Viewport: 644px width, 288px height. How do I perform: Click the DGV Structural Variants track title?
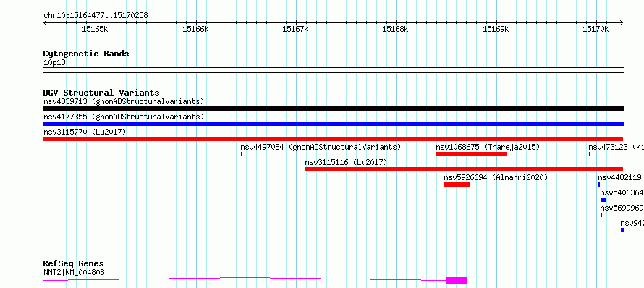[x=101, y=93]
